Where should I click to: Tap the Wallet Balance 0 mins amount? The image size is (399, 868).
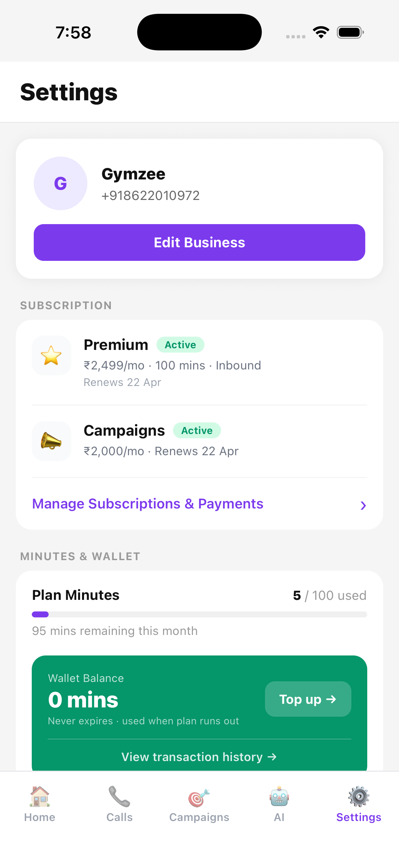coord(83,700)
